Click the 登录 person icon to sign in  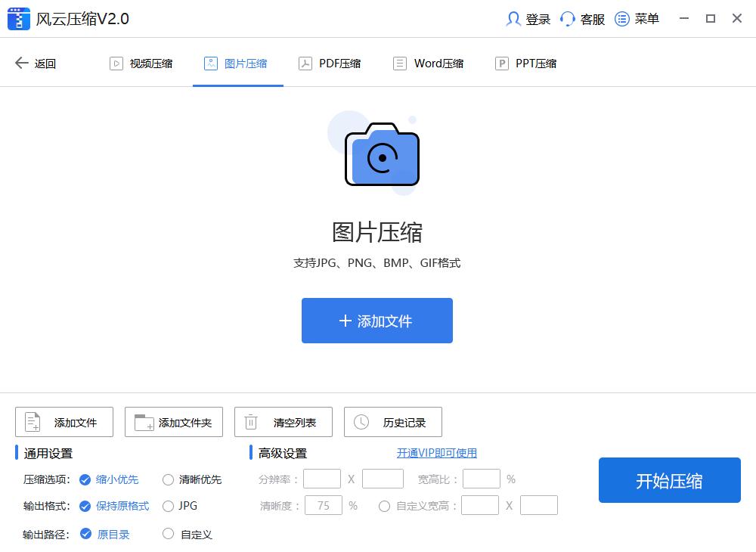click(x=513, y=18)
